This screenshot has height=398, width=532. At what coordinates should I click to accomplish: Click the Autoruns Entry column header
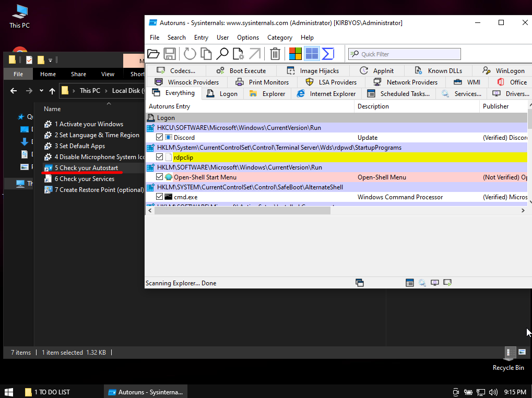250,106
